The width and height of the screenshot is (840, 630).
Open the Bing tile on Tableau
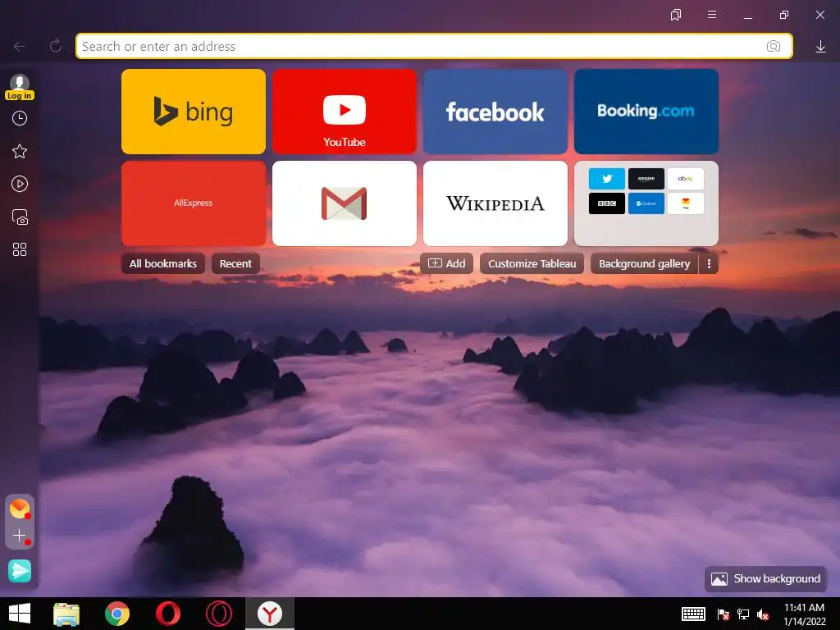194,112
